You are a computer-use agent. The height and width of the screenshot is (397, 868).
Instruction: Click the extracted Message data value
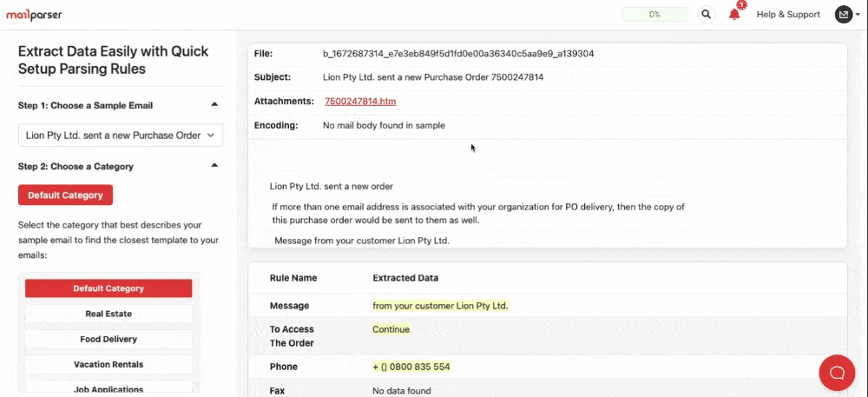(x=440, y=306)
